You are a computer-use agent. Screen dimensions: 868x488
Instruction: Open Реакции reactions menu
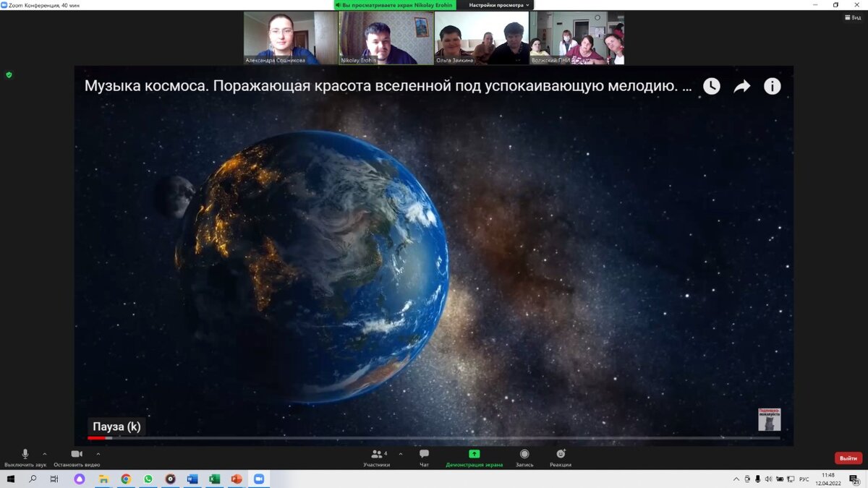[561, 458]
